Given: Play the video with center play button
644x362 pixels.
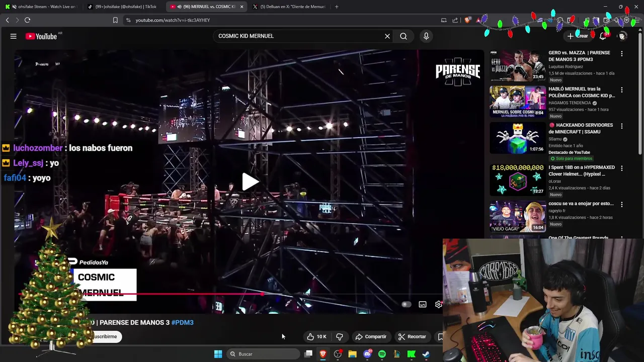Looking at the screenshot, I should tap(250, 182).
